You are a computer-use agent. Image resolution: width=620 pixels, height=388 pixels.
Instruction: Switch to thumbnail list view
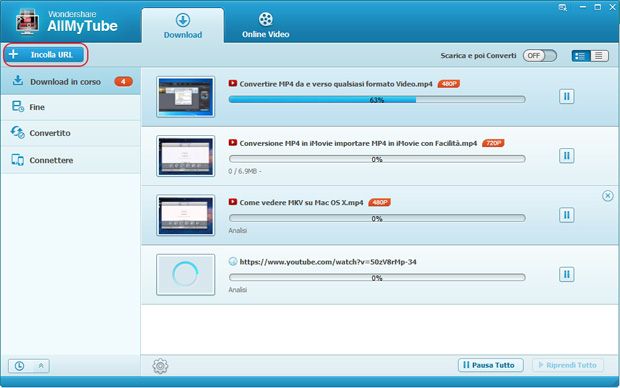point(581,56)
